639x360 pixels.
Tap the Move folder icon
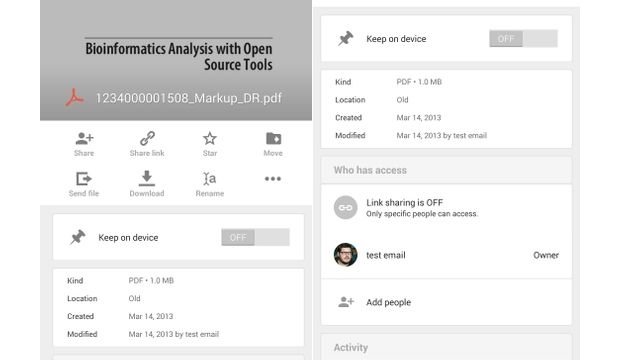coord(273,139)
